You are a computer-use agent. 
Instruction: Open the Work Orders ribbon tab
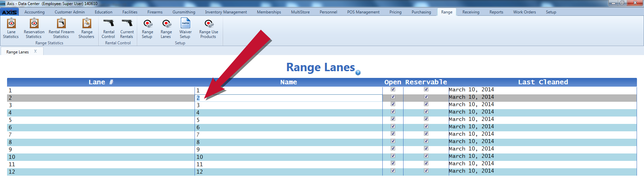(525, 12)
